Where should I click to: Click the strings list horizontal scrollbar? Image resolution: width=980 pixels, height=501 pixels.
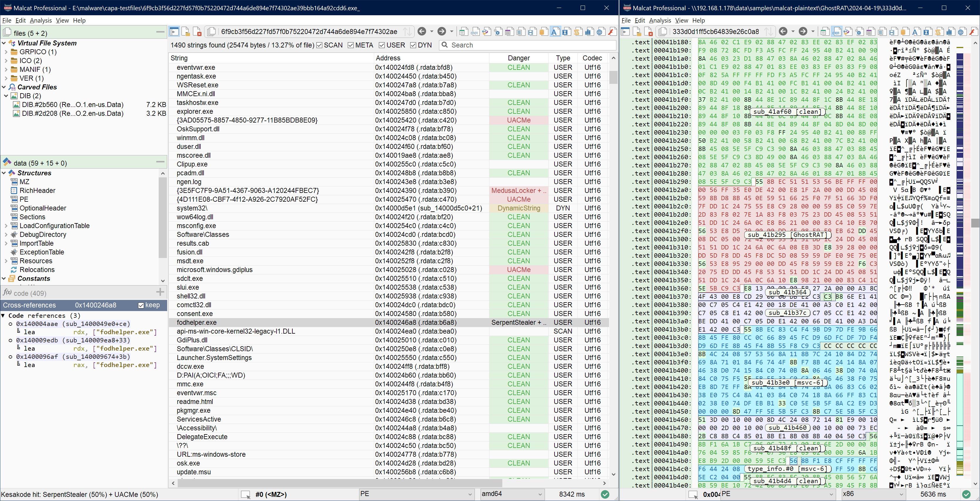(340, 483)
